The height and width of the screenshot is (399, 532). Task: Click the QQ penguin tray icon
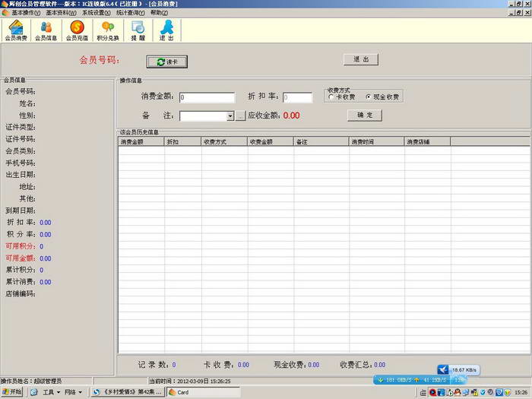point(458,392)
